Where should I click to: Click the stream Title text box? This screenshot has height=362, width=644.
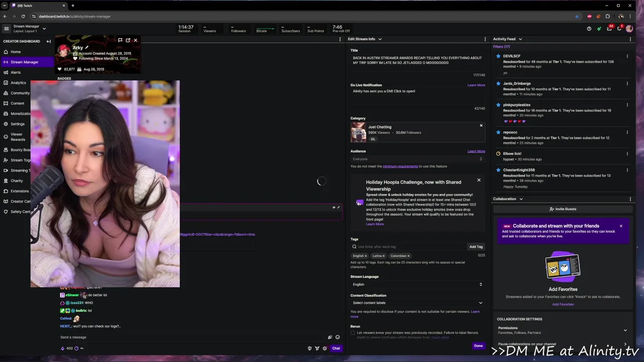[418, 62]
